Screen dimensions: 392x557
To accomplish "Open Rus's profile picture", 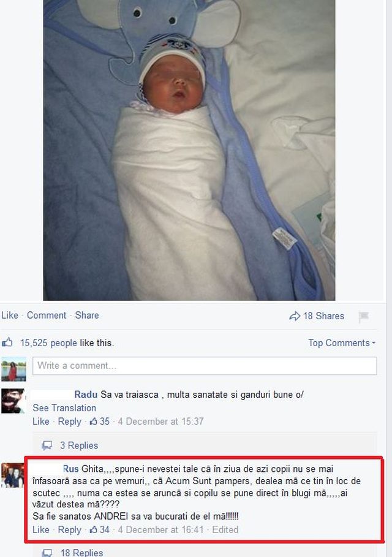I will point(13,475).
